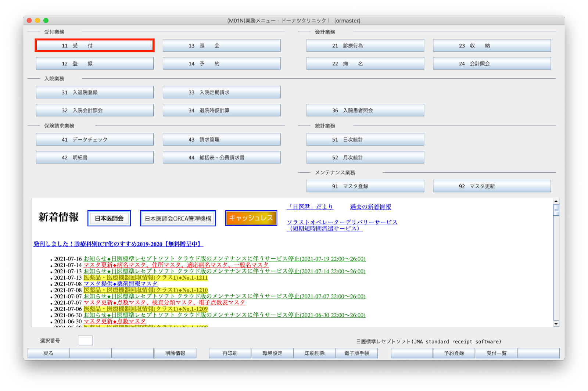Click the yellow minimize window button

point(37,21)
